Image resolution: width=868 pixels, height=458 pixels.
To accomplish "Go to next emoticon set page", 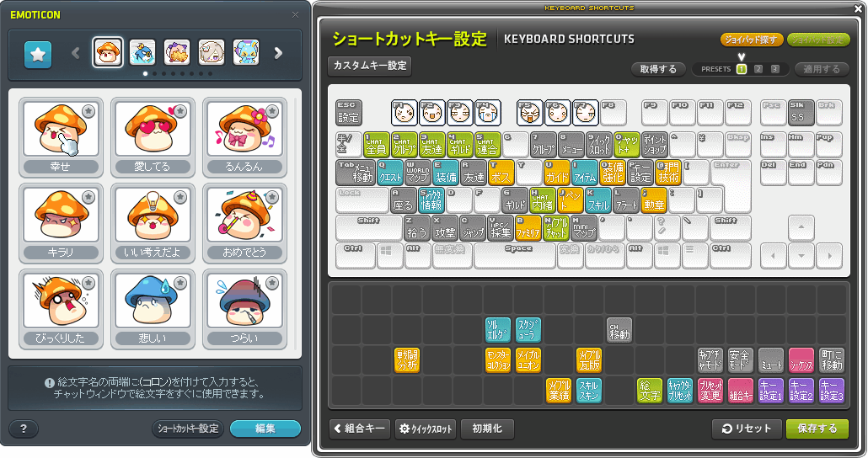I will (278, 53).
